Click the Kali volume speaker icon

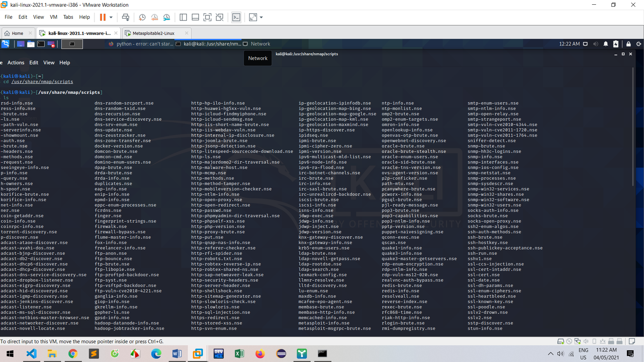pos(596,44)
